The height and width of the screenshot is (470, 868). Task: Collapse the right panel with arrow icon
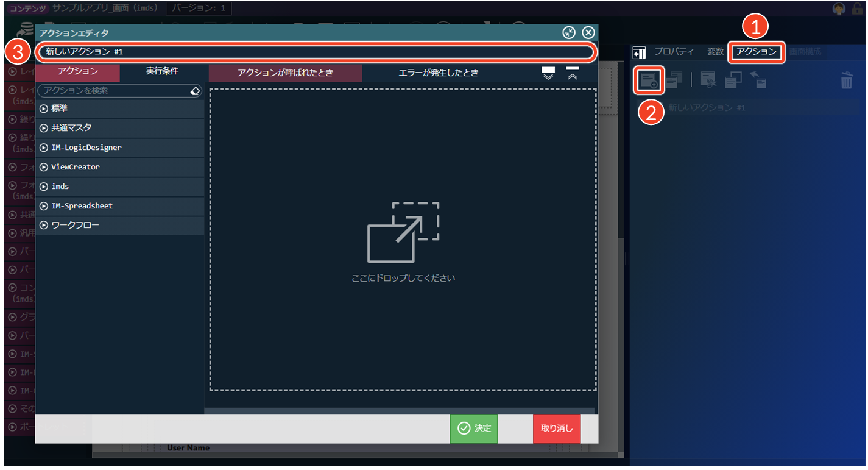tap(639, 53)
